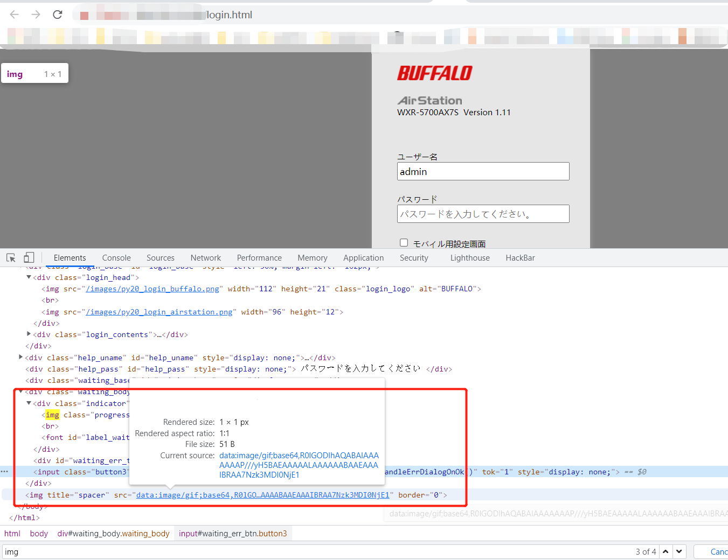Screen dimensions: 728x560
Task: Select the img title="spacer" node
Action: 236,495
